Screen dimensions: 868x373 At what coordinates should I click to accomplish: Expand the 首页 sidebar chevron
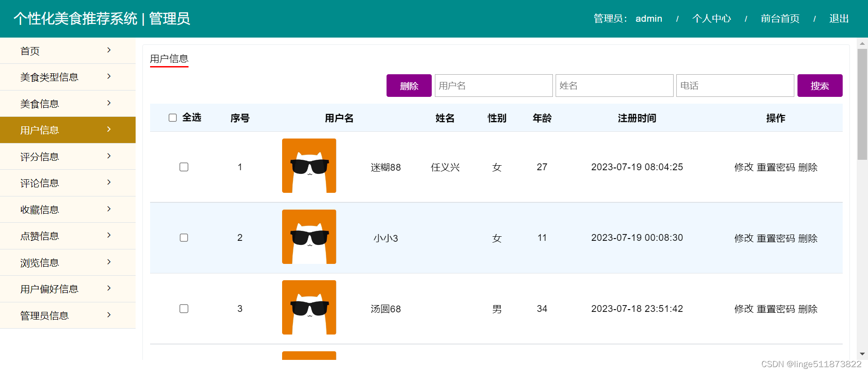click(109, 50)
